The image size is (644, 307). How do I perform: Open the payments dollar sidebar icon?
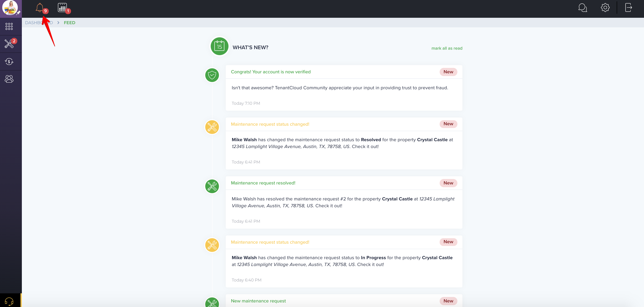9,61
